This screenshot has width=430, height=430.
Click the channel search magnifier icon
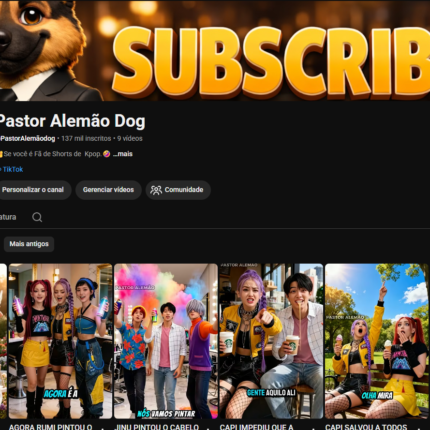point(37,217)
